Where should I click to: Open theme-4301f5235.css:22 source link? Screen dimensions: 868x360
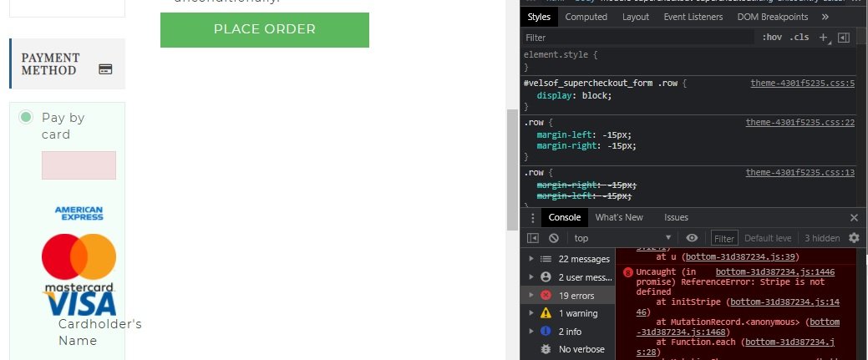coord(799,123)
